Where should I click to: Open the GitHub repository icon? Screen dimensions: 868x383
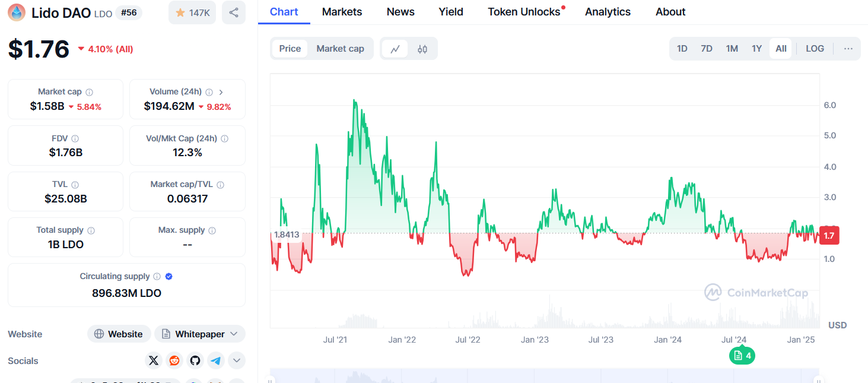195,360
